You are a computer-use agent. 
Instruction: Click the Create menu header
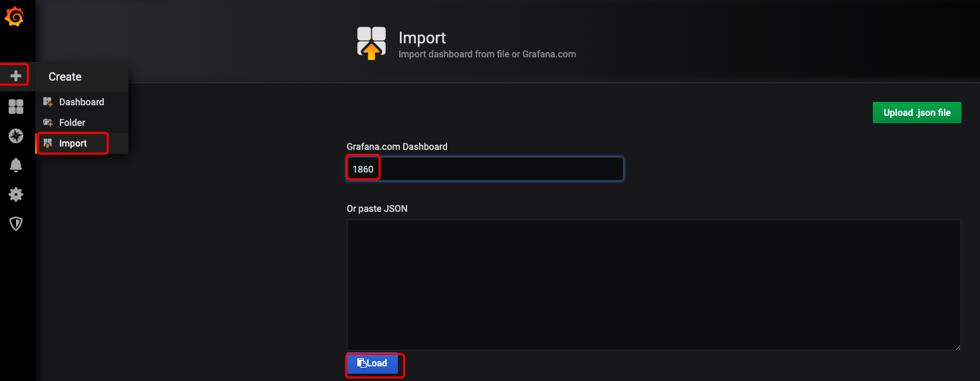click(82, 77)
